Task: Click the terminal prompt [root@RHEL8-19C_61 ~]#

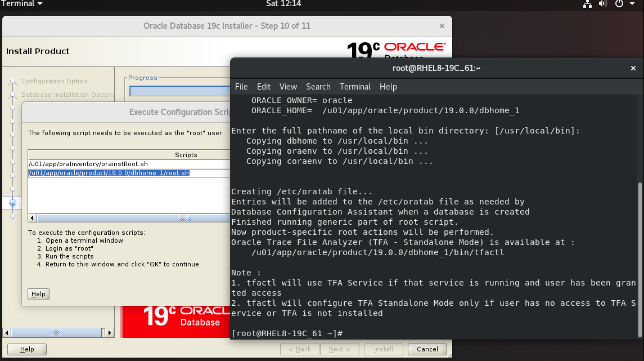Action: point(287,333)
